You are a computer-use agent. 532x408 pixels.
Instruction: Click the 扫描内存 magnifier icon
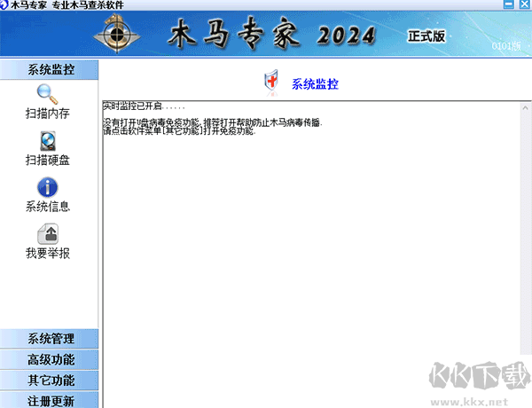pos(48,94)
